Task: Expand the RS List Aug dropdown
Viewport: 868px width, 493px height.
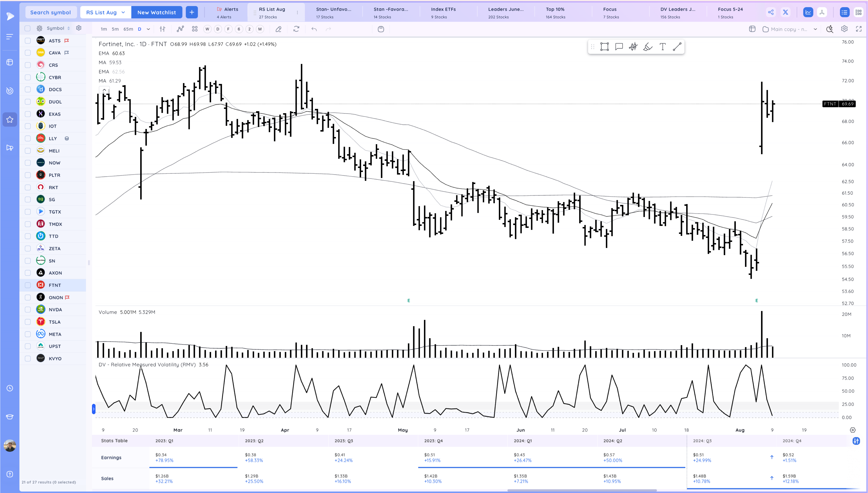Action: (x=123, y=12)
